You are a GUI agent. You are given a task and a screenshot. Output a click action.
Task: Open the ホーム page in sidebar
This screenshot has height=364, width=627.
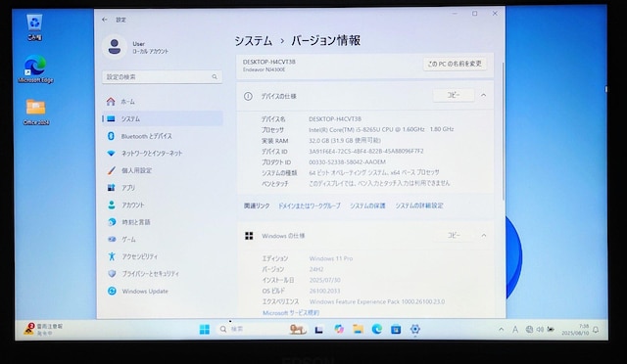[162, 102]
